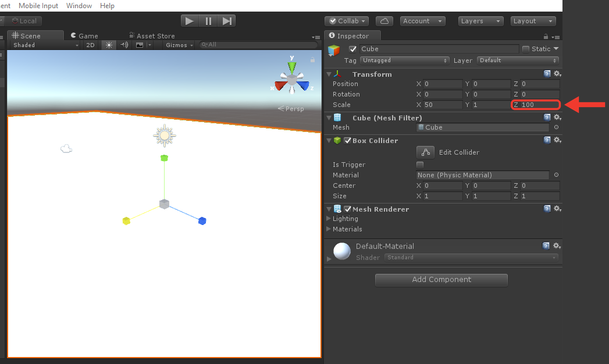Check the Is Trigger checkbox
The height and width of the screenshot is (364, 609).
point(420,165)
